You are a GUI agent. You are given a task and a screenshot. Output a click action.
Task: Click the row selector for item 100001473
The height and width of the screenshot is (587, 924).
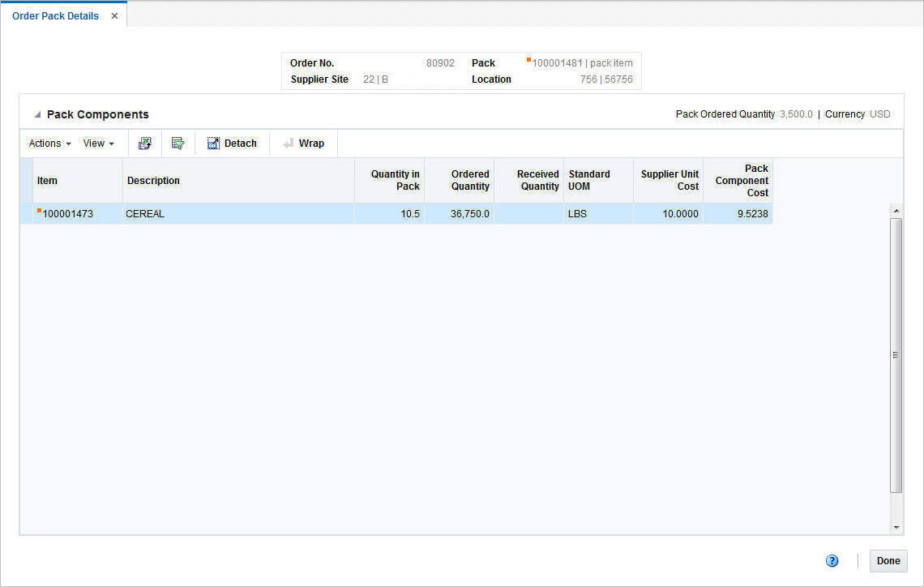[x=26, y=214]
